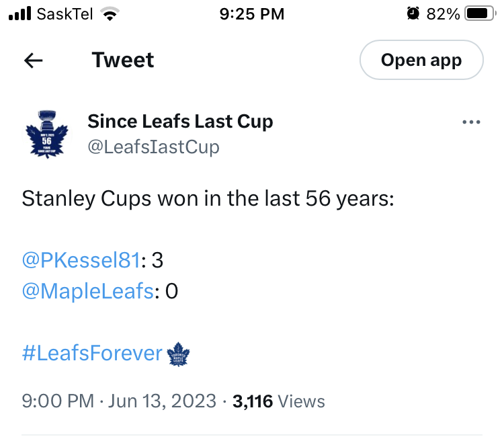Screen dimensions: 504x443
Task: Tap the Maple Leafs logo emoji
Action: pyautogui.click(x=179, y=354)
